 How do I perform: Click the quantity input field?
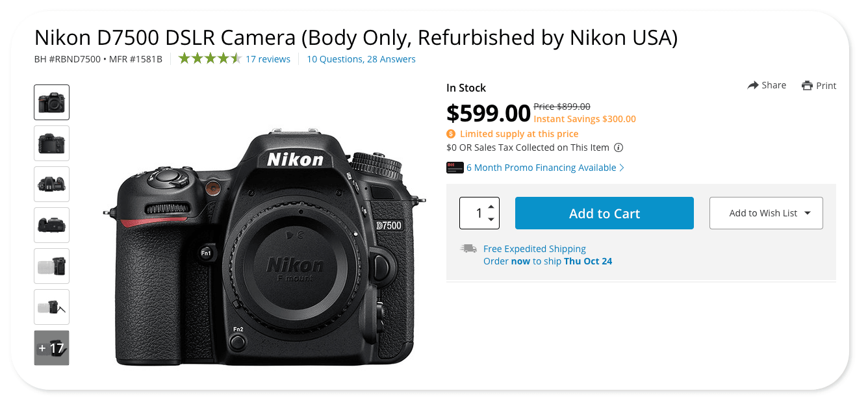click(x=474, y=213)
